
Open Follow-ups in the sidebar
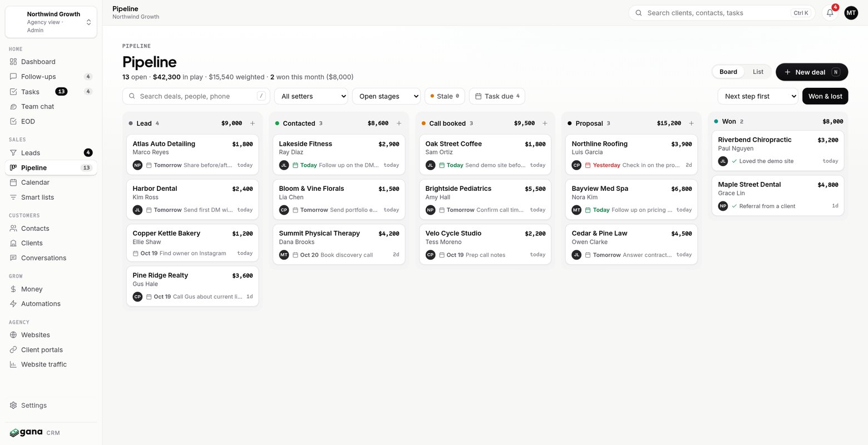coord(51,77)
